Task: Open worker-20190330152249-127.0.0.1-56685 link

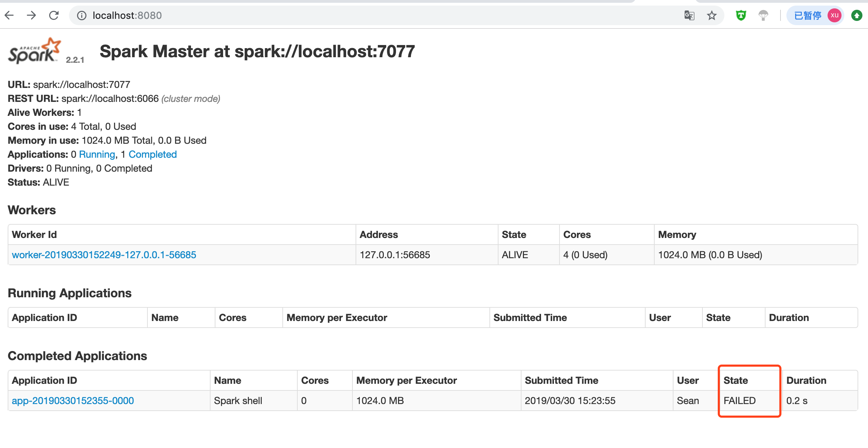Action: (104, 255)
